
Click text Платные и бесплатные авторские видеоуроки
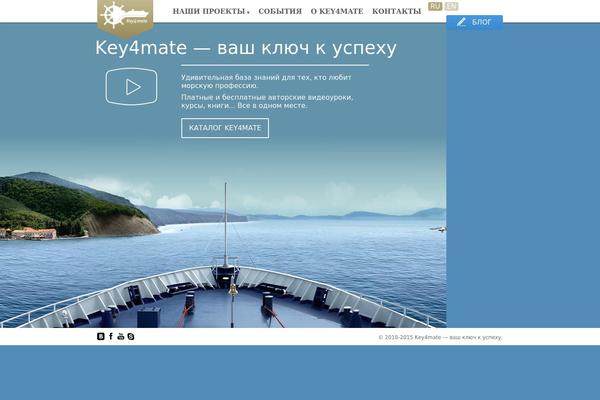[x=267, y=97]
